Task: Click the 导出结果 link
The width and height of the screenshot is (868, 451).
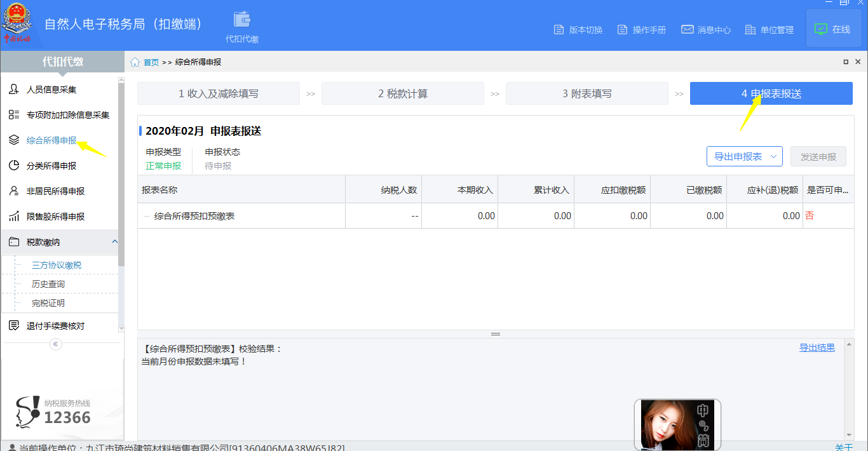Action: click(817, 347)
